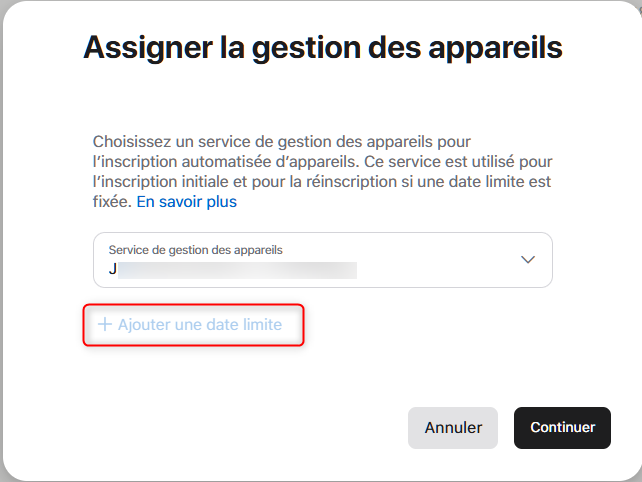The width and height of the screenshot is (642, 482).
Task: Click the blurred service name in the dropdown
Action: 238,269
